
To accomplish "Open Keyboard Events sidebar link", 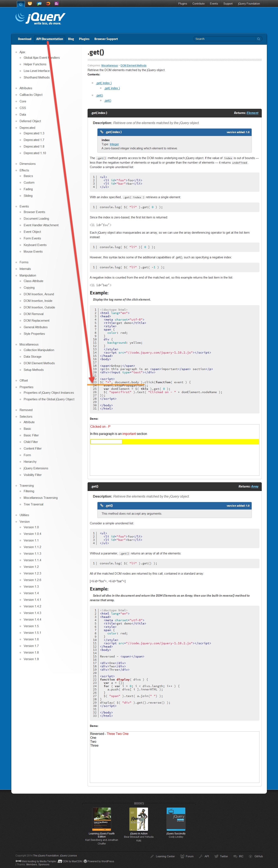I will point(35,245).
